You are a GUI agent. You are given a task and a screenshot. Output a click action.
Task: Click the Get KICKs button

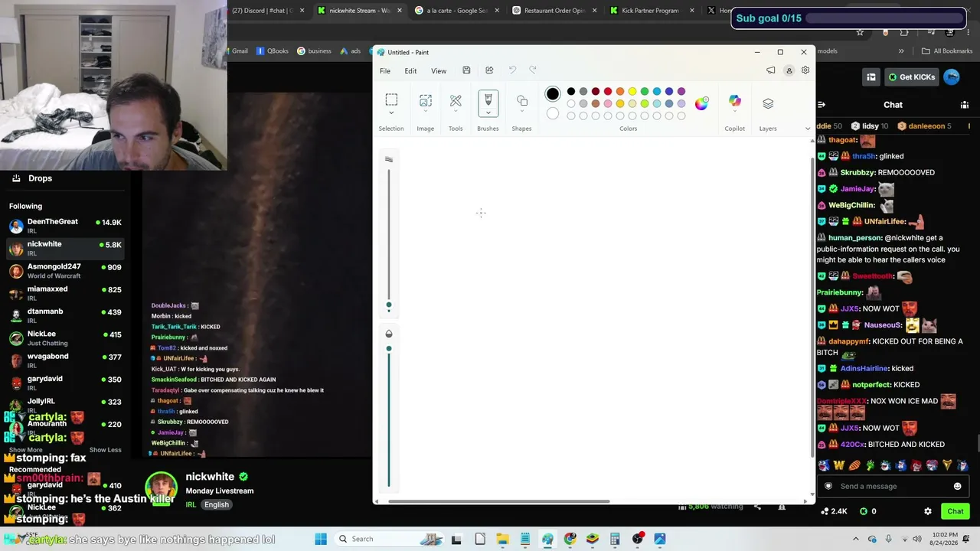click(x=912, y=77)
